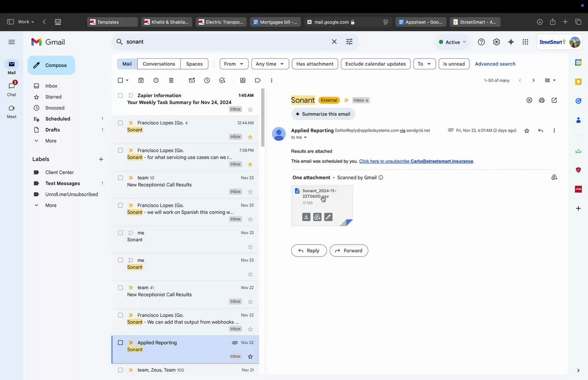588x380 pixels.
Task: Open the Gmail main menu hamburger
Action: (x=11, y=42)
